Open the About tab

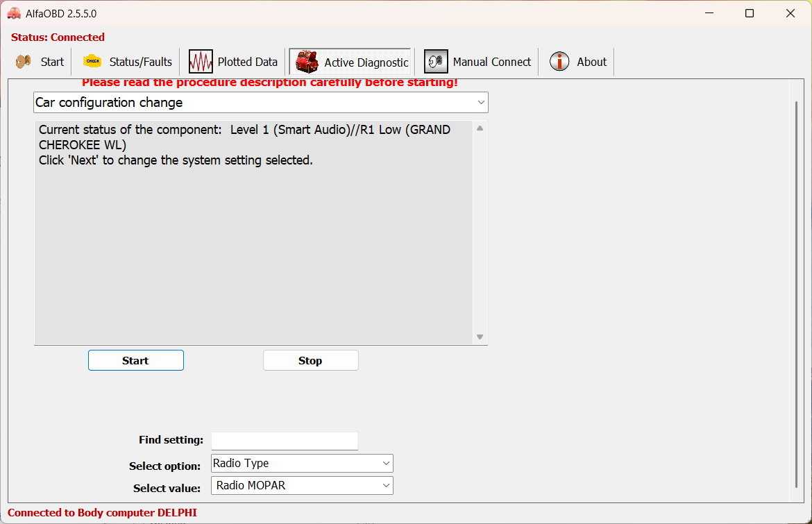(x=591, y=62)
